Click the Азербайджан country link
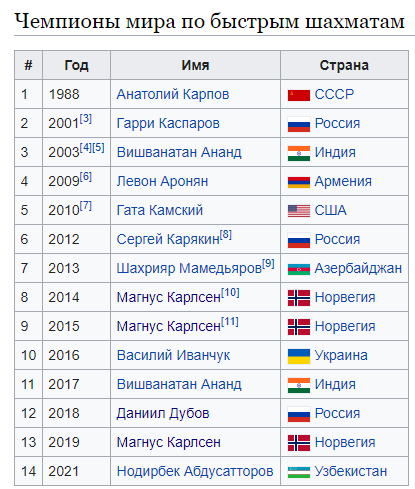415x489 pixels. [x=358, y=268]
